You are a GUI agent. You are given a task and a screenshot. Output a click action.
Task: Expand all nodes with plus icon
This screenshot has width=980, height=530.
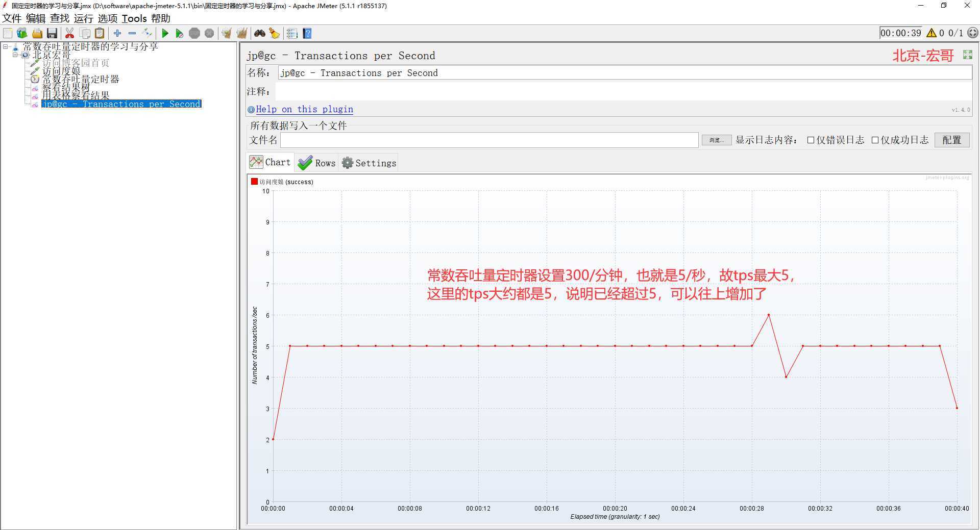[x=117, y=33]
